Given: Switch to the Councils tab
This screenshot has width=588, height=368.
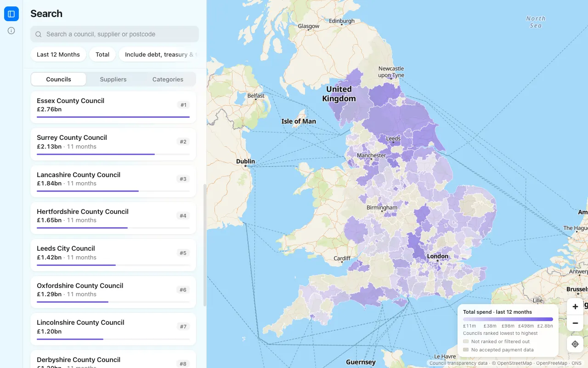Looking at the screenshot, I should point(58,79).
